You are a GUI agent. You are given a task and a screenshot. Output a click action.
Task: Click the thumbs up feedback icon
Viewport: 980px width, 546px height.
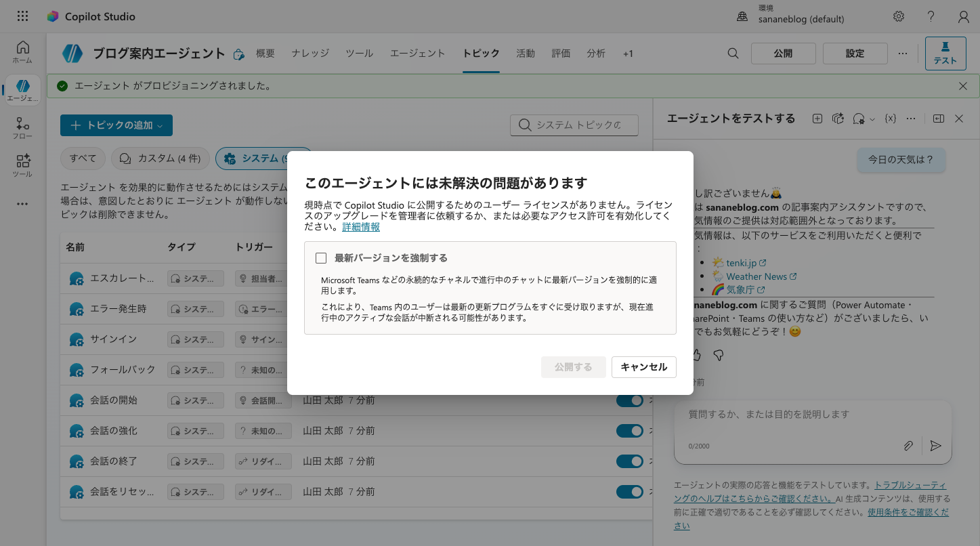point(696,355)
